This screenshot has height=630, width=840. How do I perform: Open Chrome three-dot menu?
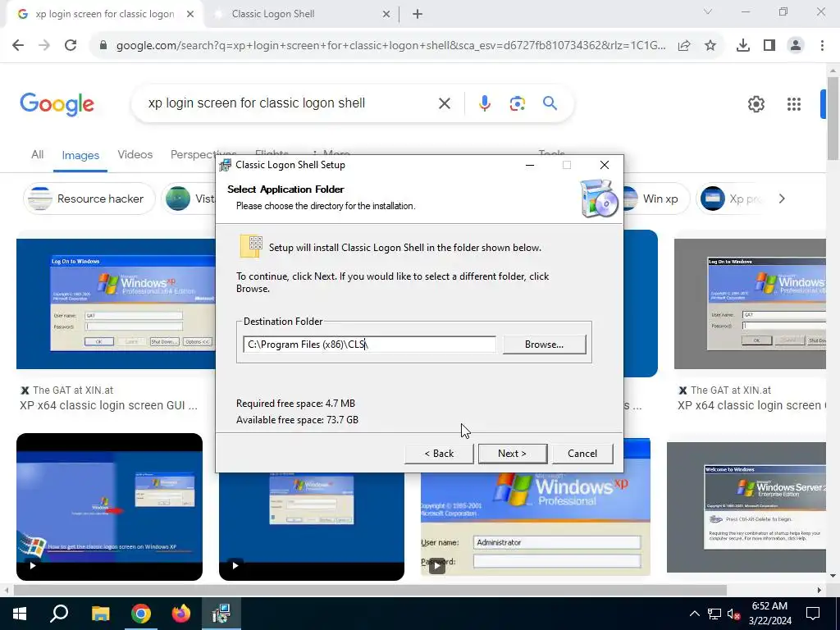822,46
